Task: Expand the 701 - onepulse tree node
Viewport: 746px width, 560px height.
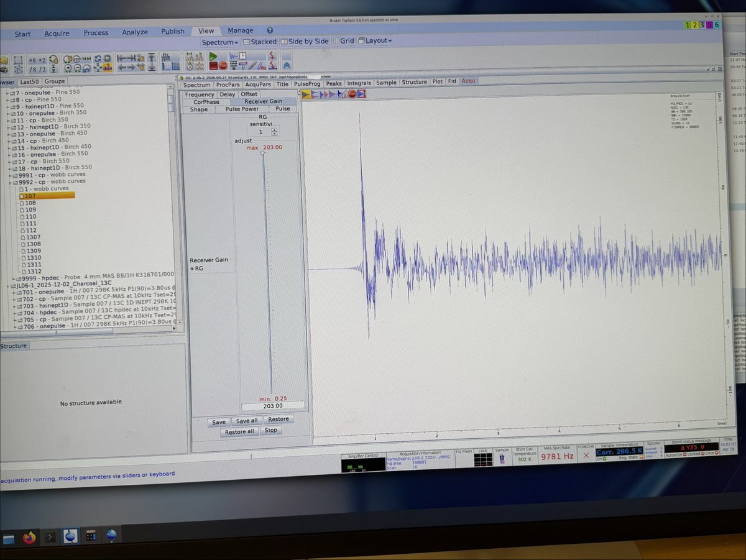Action: [13, 292]
